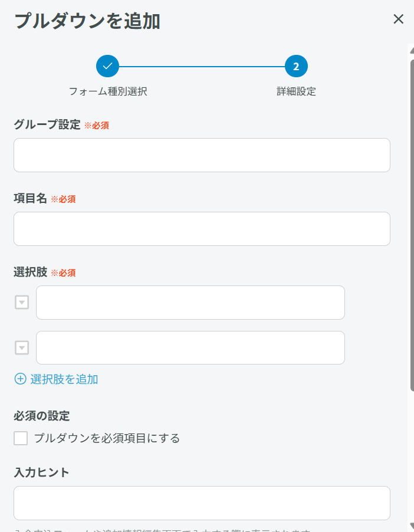Viewport: 414px width, 532px height.
Task: Click the second 選択肢 dropdown handle icon
Action: click(x=22, y=348)
